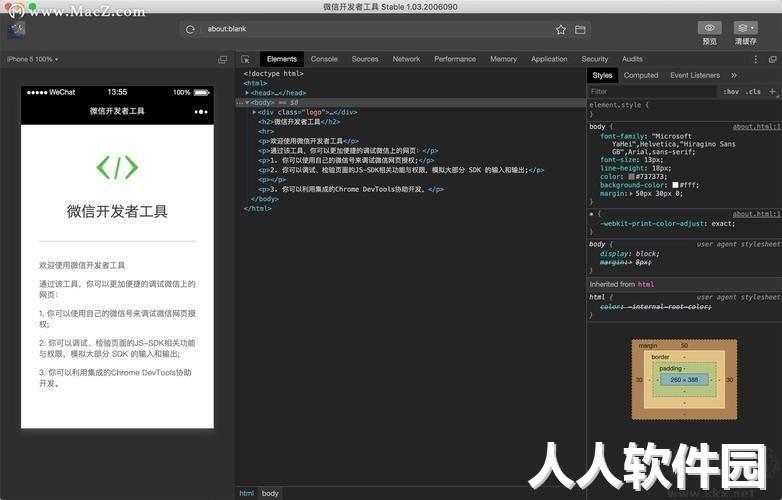
Task: Undock the DevTools panel icon
Action: tap(773, 59)
